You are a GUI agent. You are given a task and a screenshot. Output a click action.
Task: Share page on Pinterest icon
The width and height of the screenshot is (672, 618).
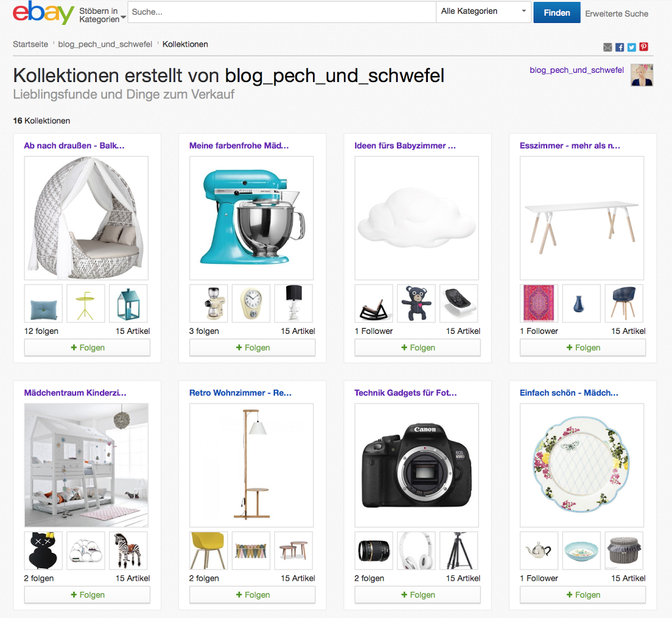point(644,47)
